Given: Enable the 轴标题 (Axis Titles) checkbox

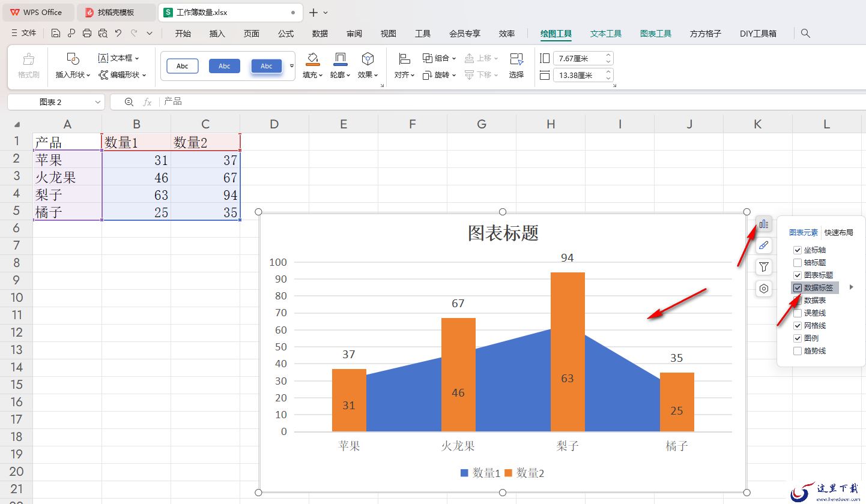Looking at the screenshot, I should pos(798,263).
